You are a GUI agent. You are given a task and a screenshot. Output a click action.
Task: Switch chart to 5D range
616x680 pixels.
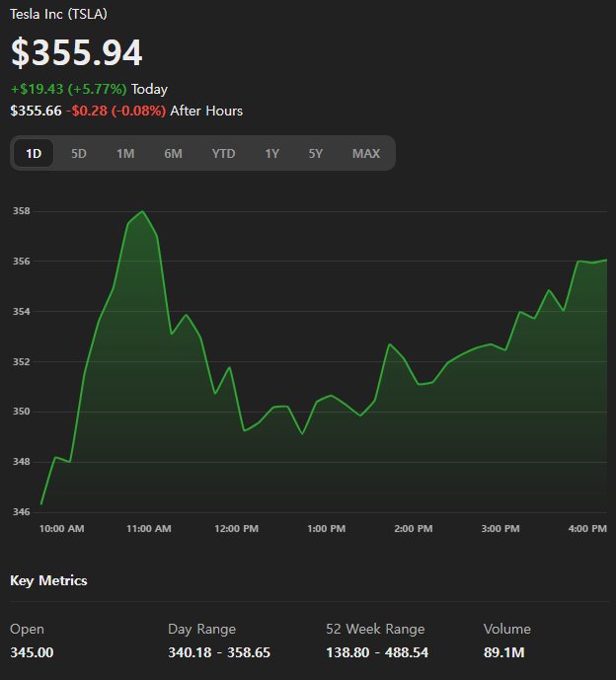79,154
